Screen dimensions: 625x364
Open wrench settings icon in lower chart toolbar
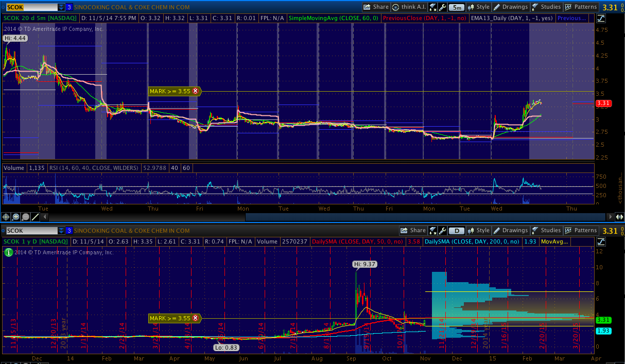tap(442, 231)
